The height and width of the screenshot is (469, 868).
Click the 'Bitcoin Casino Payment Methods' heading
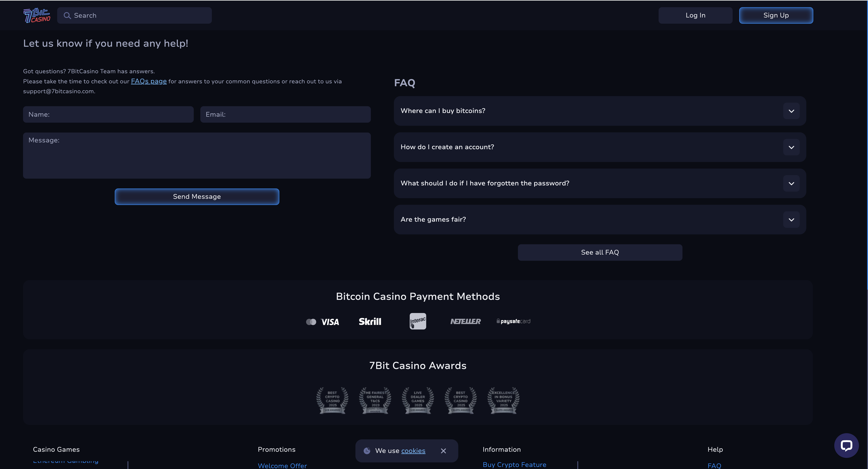(x=418, y=296)
